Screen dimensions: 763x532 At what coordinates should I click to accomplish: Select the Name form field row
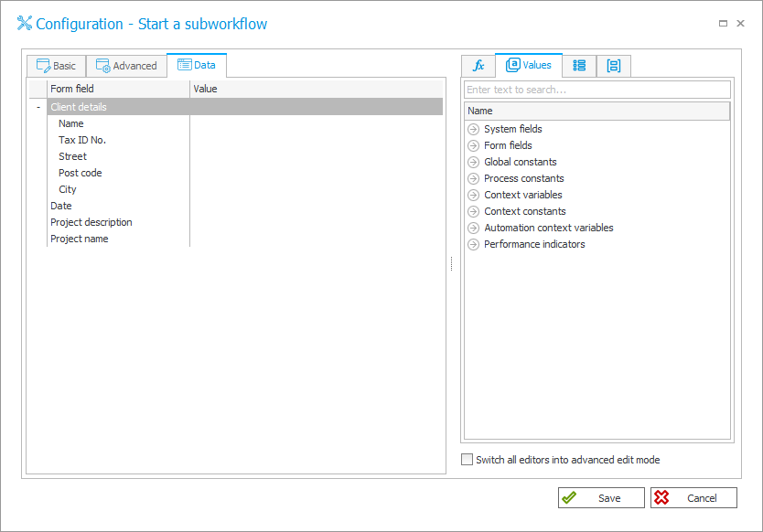point(245,123)
